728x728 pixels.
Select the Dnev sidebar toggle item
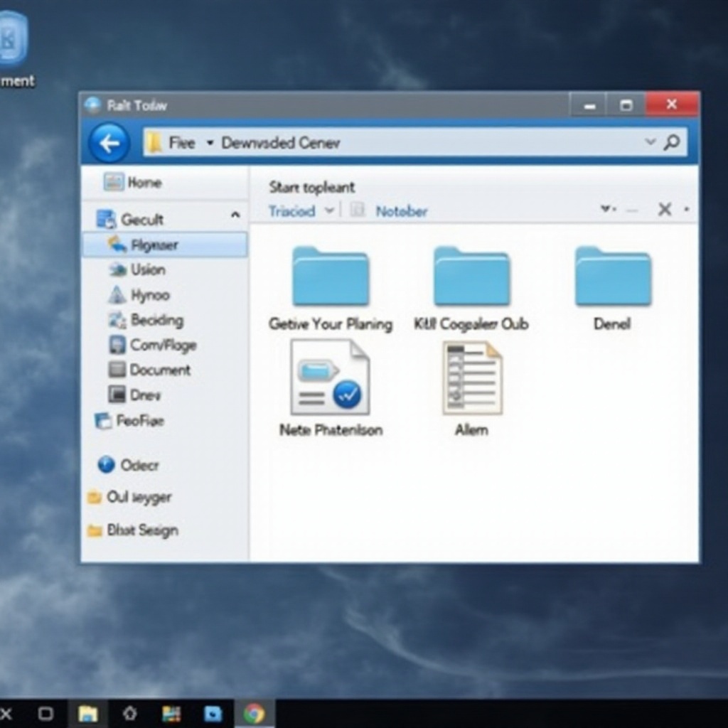(142, 395)
